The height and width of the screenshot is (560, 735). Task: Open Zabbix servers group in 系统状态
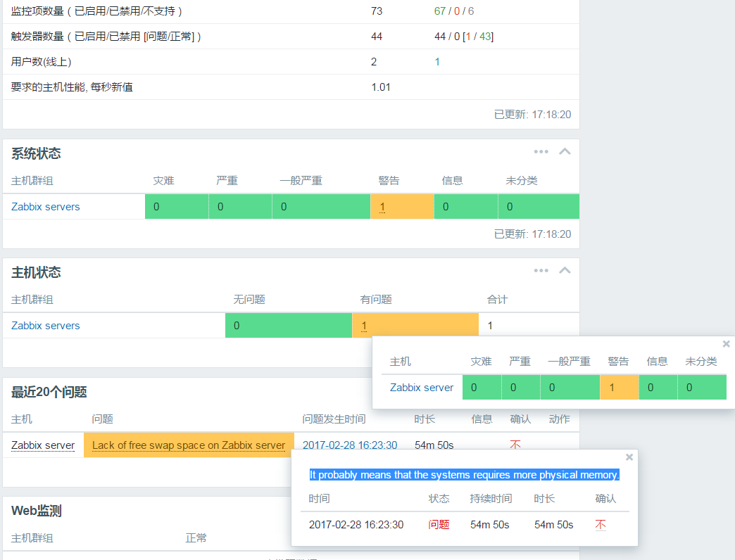click(46, 207)
